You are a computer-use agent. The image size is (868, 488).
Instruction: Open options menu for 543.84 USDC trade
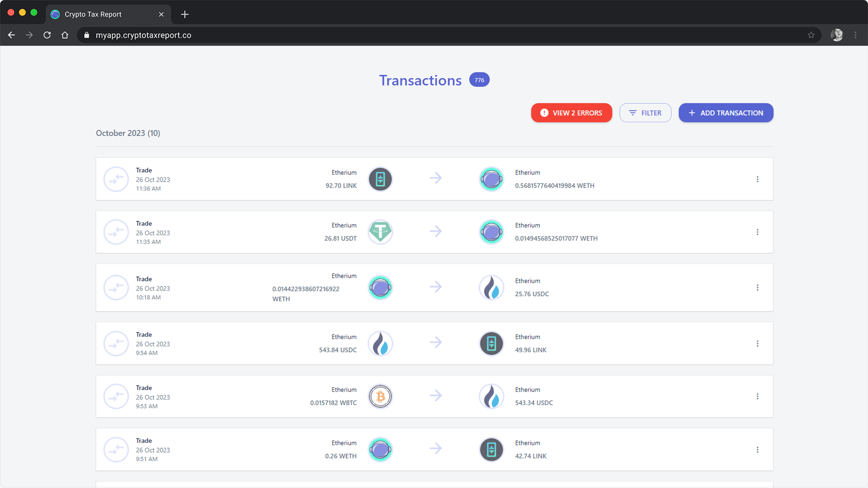[758, 344]
